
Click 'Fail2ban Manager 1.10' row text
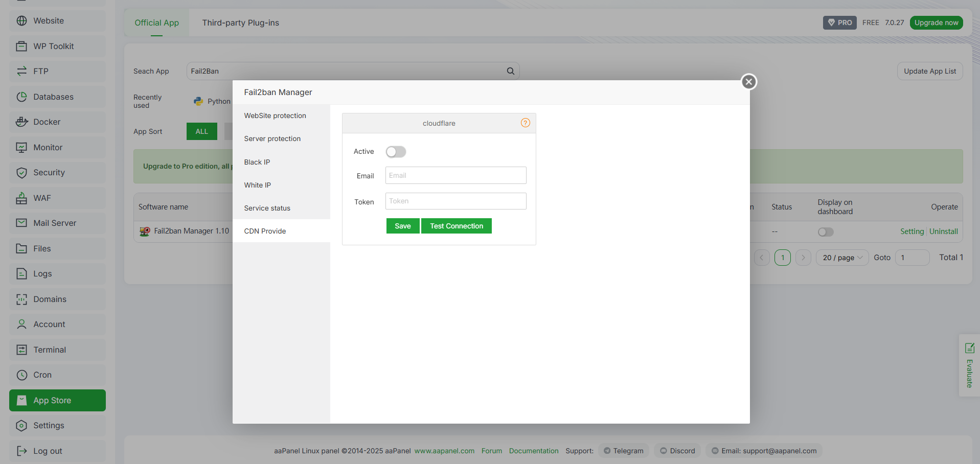[192, 231]
